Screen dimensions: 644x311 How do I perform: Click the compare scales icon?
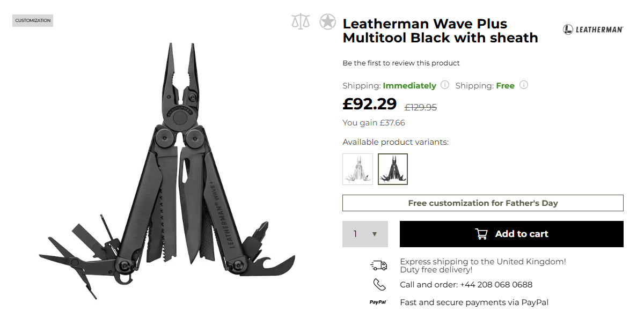tap(301, 21)
